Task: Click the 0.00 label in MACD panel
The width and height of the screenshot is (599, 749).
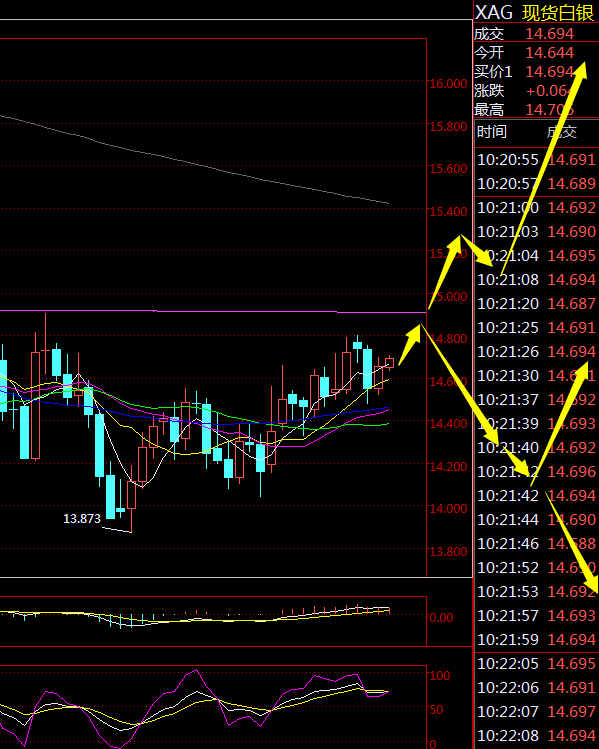Action: coord(441,618)
